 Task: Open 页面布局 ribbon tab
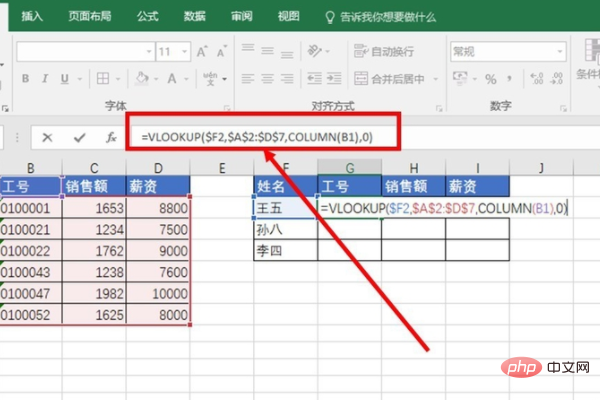point(90,16)
